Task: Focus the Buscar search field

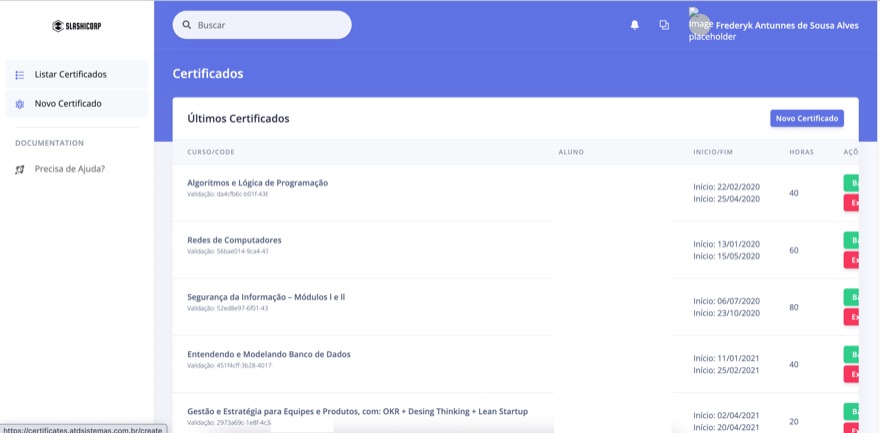Action: [x=262, y=25]
